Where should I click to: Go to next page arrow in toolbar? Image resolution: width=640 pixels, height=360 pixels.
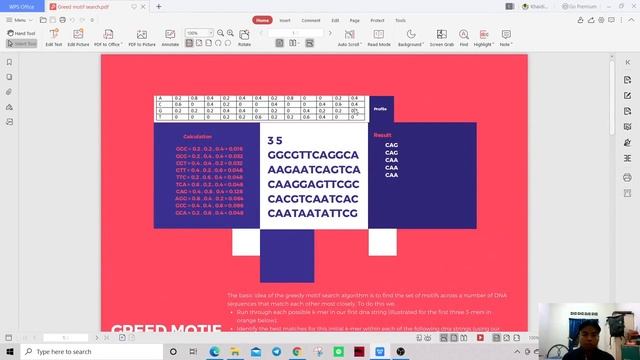pyautogui.click(x=330, y=33)
